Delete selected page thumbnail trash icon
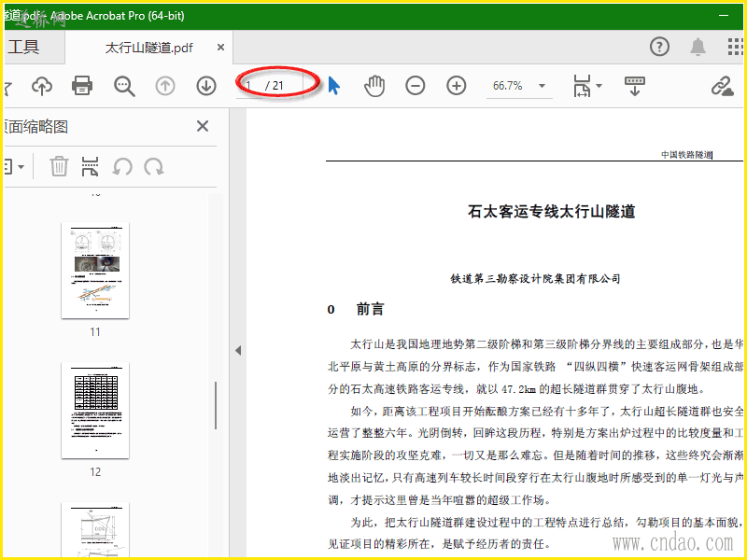 click(x=59, y=167)
